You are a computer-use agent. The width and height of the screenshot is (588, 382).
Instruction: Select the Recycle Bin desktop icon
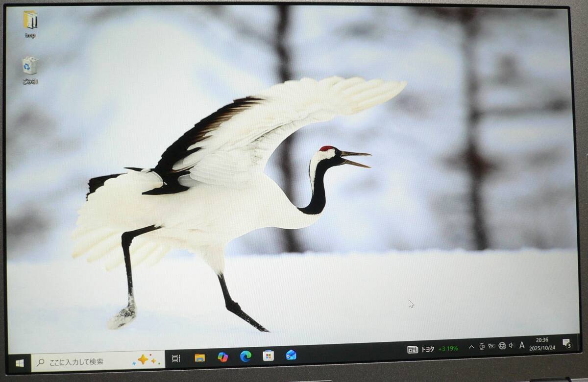[30, 71]
